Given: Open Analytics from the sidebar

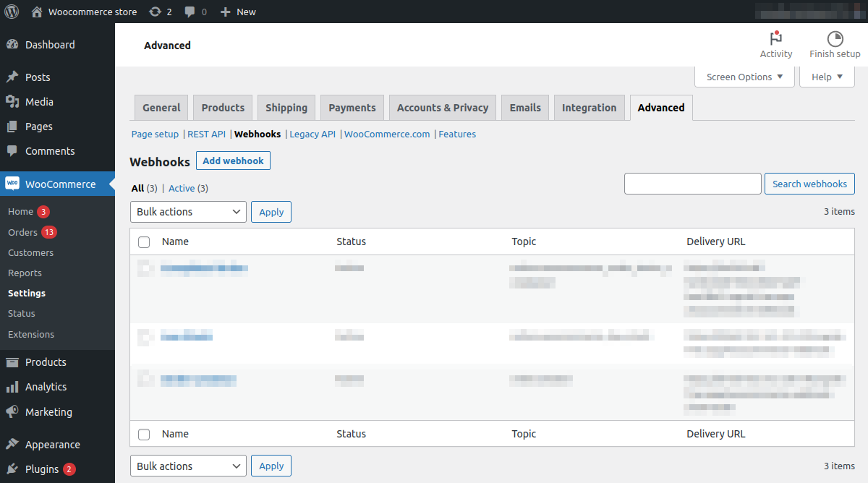Looking at the screenshot, I should (45, 386).
